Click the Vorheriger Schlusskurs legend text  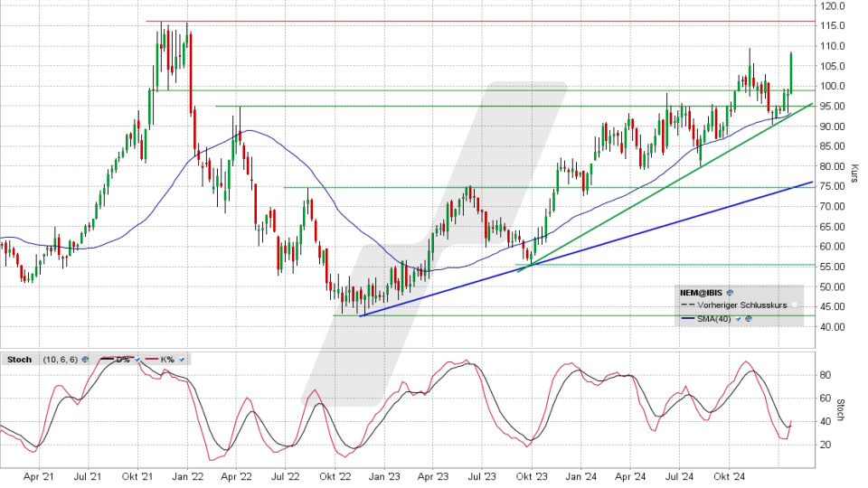(x=741, y=305)
